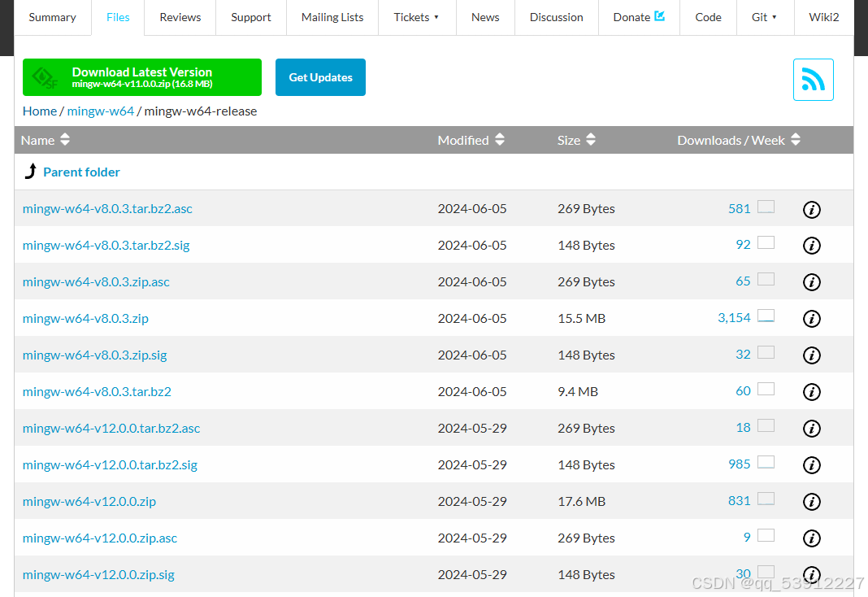Download mingw-w64-v12.0.0.zip file

[89, 501]
